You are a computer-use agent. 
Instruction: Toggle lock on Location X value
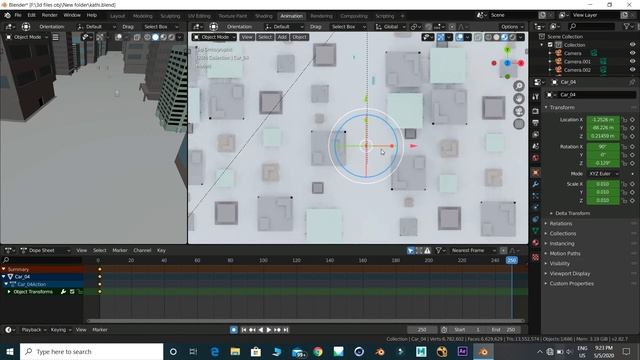click(x=624, y=120)
